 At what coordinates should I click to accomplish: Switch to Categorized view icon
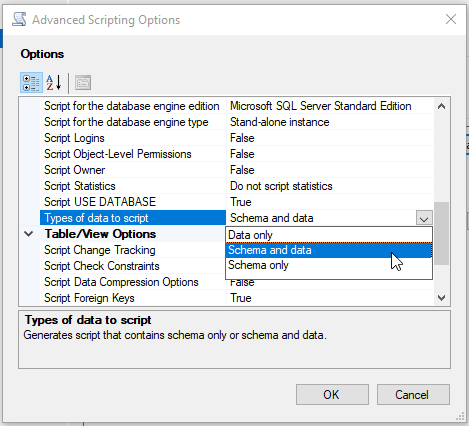[x=31, y=83]
